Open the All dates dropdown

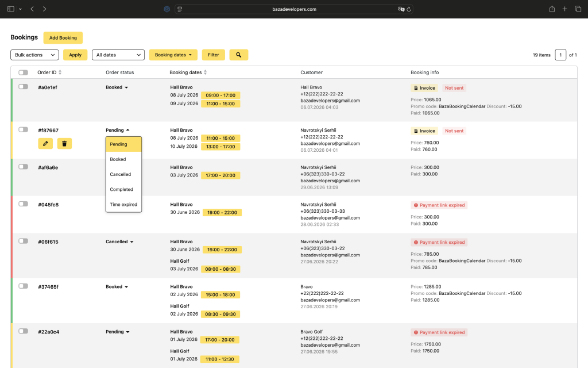click(118, 55)
